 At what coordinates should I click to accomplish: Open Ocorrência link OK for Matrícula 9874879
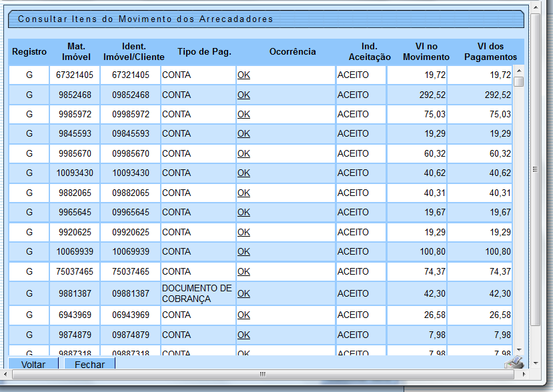pos(243,334)
